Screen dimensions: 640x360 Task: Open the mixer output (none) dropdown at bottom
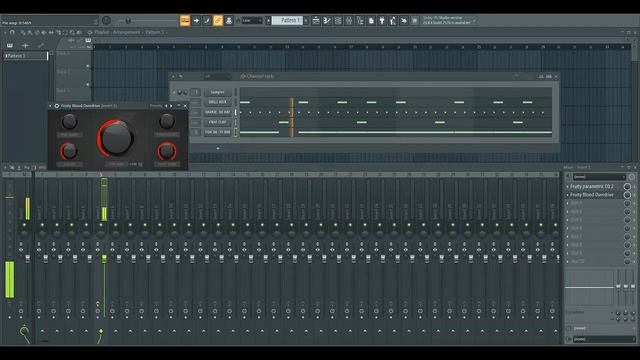tap(603, 339)
